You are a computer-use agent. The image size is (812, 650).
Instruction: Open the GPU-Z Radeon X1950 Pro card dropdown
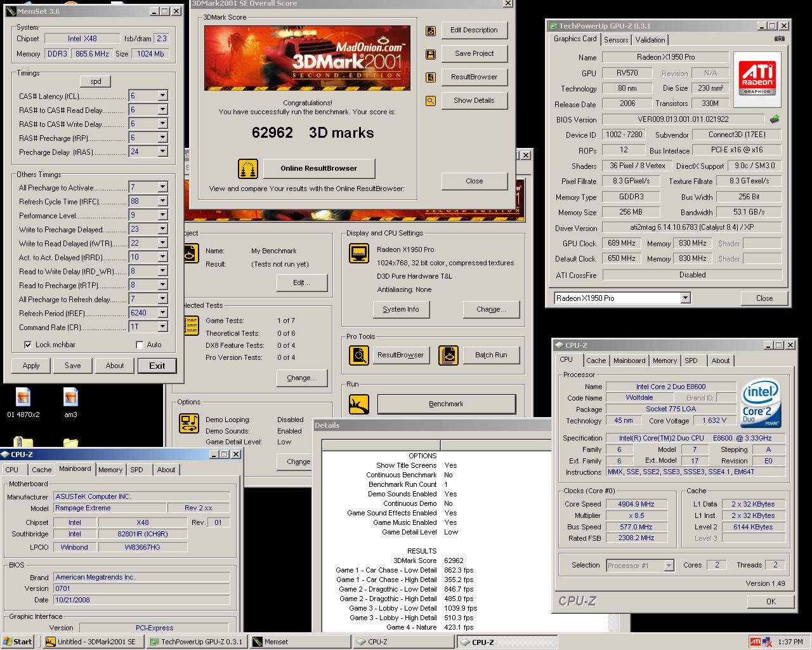tap(685, 298)
